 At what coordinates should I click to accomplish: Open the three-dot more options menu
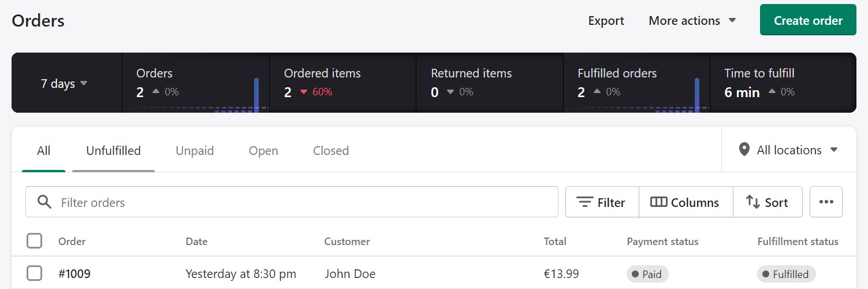[x=826, y=202]
